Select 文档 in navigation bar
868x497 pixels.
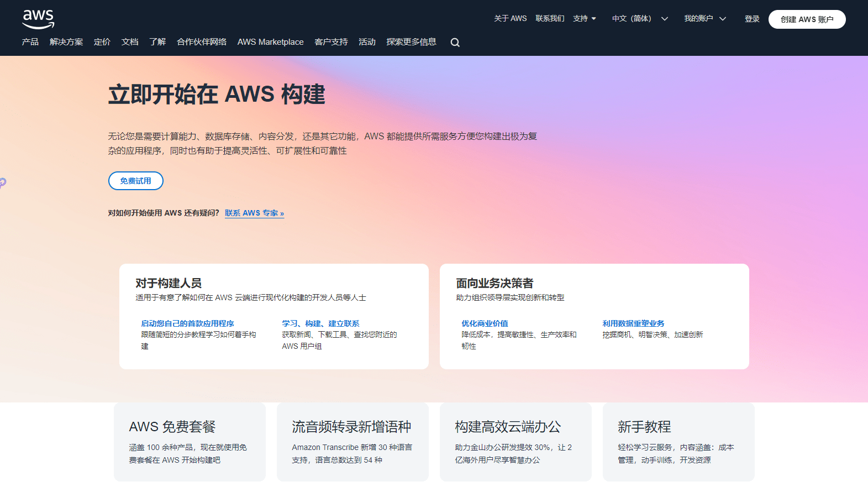[x=130, y=42]
